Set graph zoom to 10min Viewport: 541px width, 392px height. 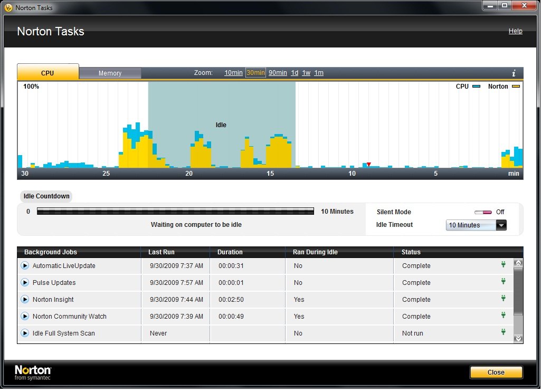click(233, 73)
